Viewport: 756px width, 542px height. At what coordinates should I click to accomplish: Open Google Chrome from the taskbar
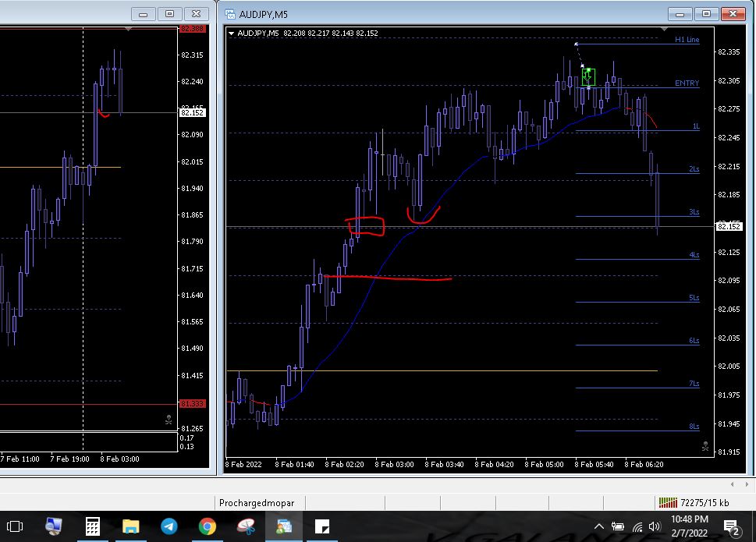pyautogui.click(x=207, y=526)
